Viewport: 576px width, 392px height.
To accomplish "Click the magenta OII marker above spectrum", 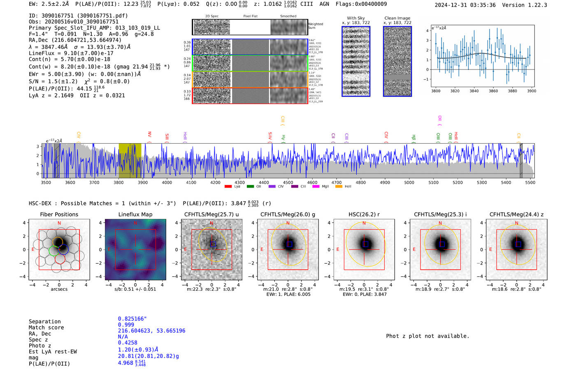I will (x=440, y=121).
